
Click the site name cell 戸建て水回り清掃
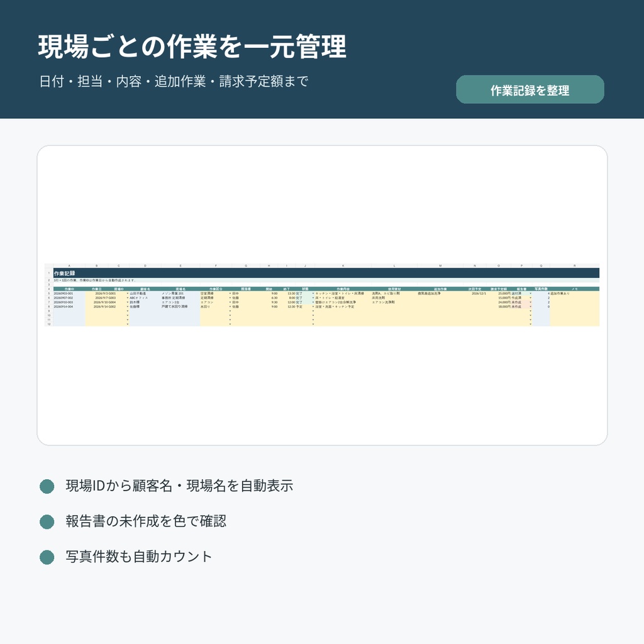pos(180,306)
